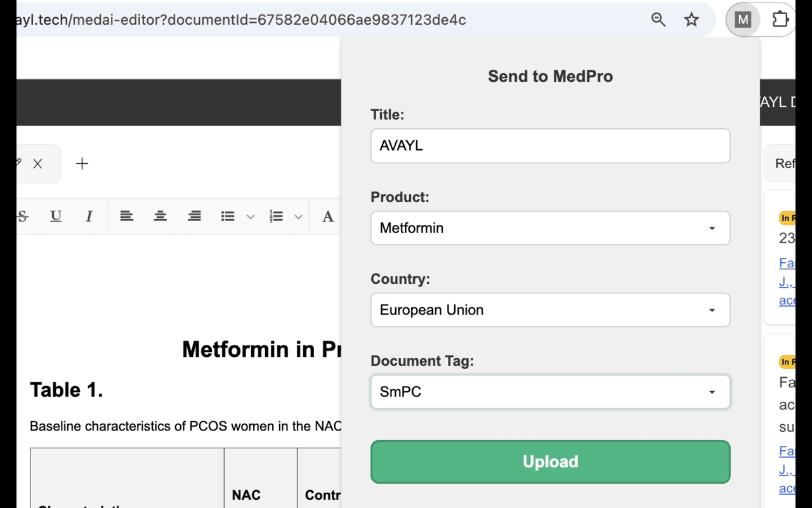
Task: Click the MedPro extension icon
Action: pos(743,20)
